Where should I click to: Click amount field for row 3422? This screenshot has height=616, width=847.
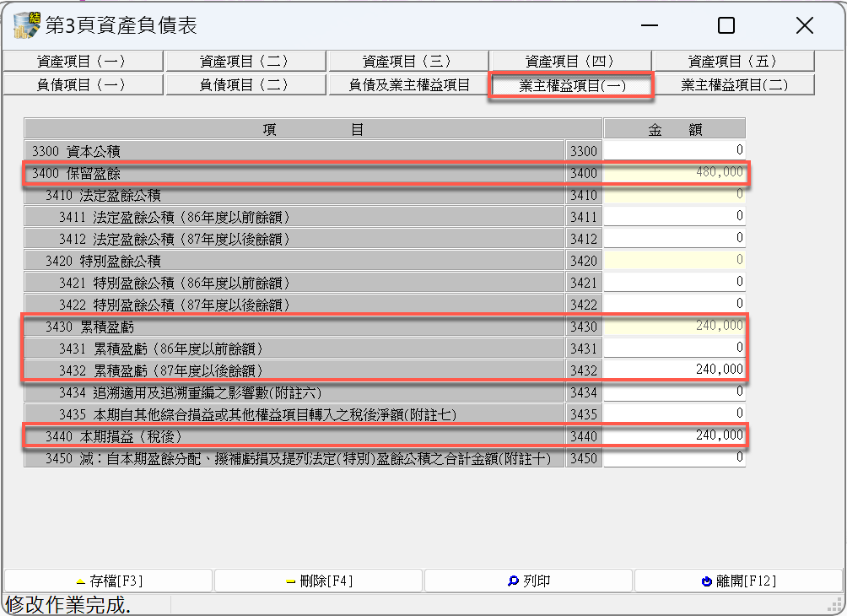[674, 304]
